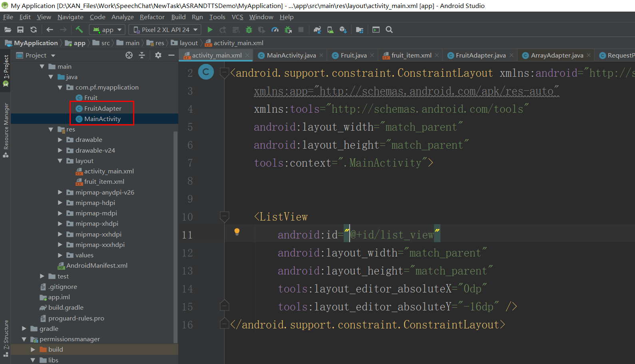Close the Fruit.java tab
This screenshot has width=635, height=364.
372,55
